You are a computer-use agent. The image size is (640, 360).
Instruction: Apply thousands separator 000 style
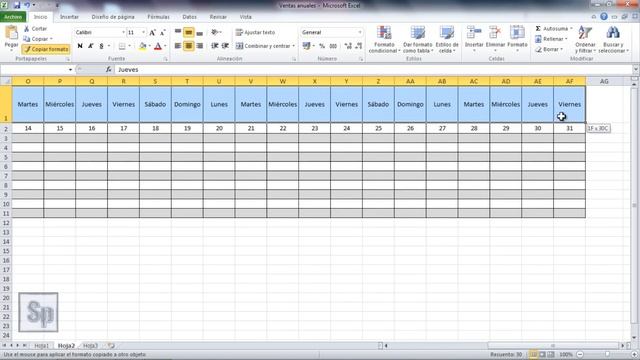click(x=333, y=46)
